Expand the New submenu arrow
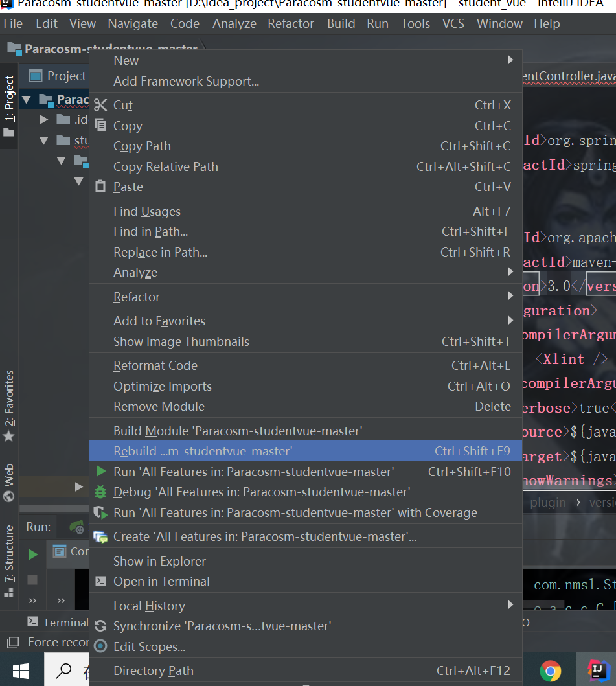 (x=510, y=60)
